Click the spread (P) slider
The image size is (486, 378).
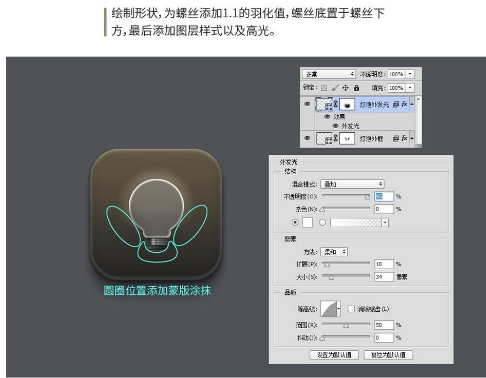pos(346,264)
